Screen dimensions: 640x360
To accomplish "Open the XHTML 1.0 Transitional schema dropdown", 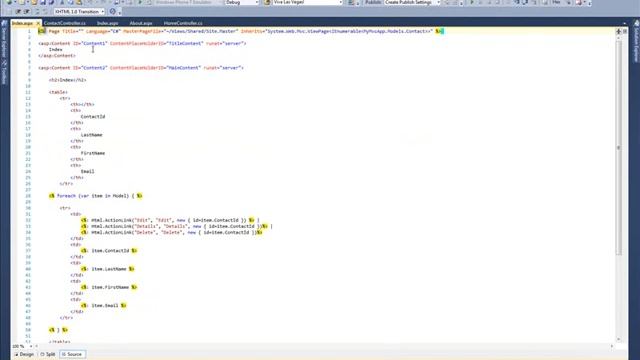I will tap(79, 11).
